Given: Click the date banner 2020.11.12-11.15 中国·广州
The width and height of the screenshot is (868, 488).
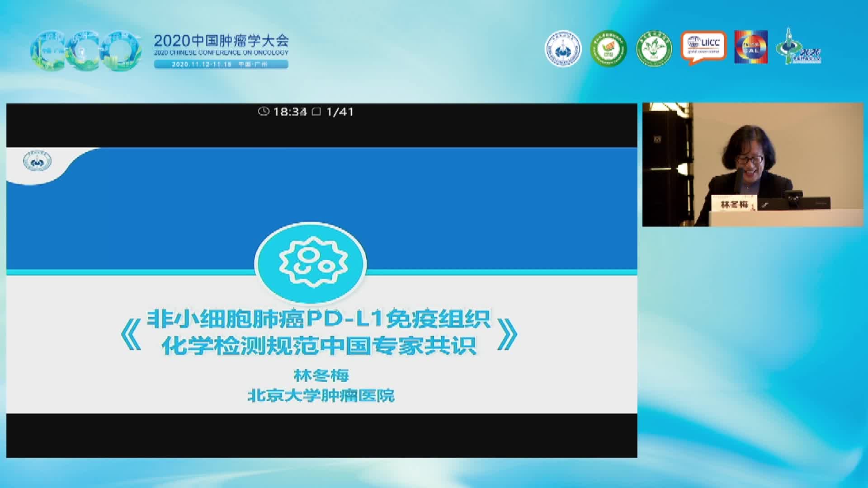Looking at the screenshot, I should (221, 64).
